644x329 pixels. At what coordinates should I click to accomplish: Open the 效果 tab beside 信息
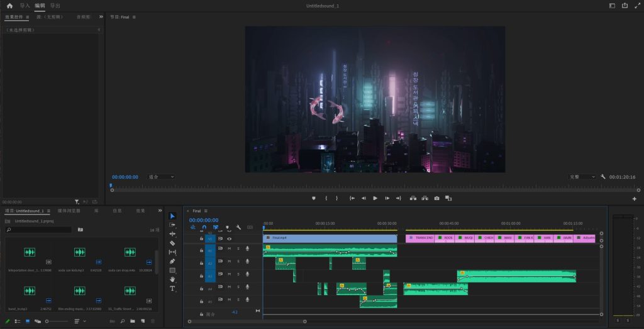click(x=140, y=211)
